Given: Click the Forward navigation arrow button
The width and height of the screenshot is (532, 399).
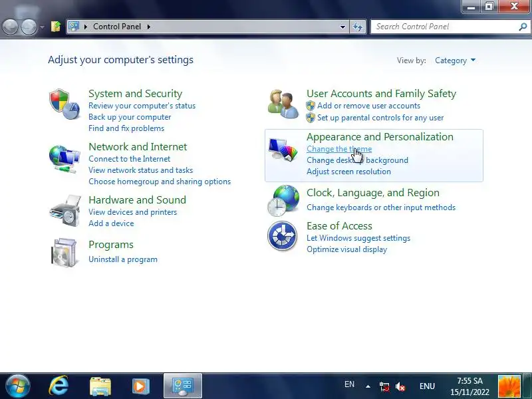Looking at the screenshot, I should (x=29, y=27).
